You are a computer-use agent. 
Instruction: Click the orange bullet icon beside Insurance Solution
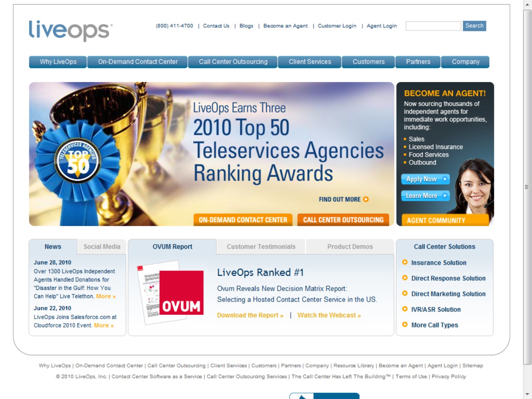(x=405, y=262)
